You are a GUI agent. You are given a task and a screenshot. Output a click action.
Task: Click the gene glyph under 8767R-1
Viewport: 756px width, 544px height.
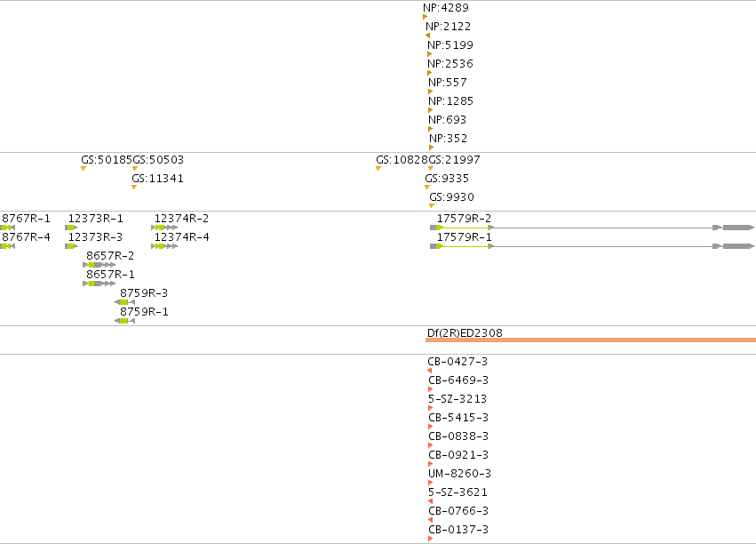pyautogui.click(x=8, y=228)
